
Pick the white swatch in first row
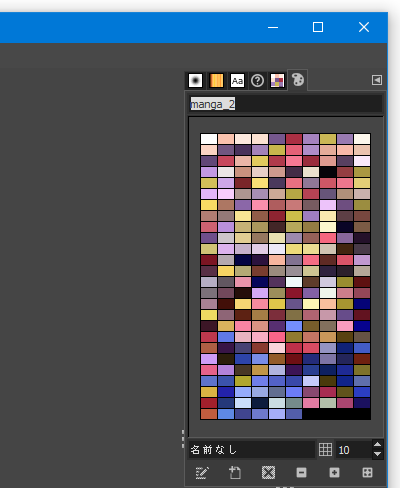[209, 139]
